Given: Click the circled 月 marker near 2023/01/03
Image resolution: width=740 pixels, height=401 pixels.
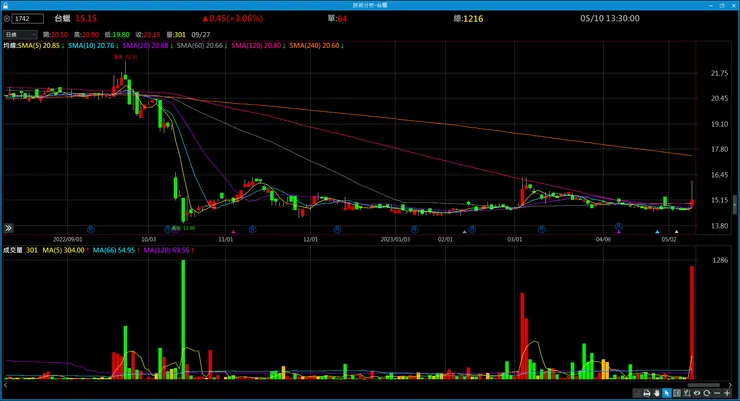Looking at the screenshot, I should pyautogui.click(x=414, y=229).
